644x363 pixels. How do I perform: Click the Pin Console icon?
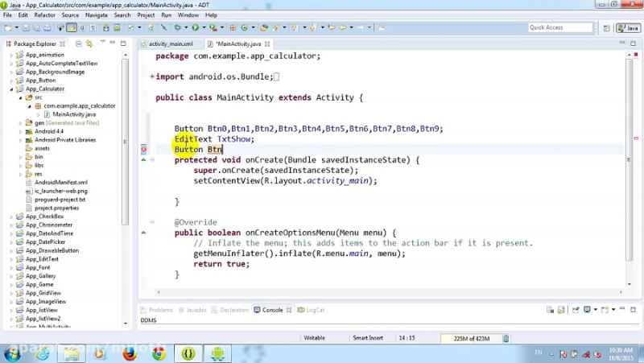click(576, 310)
